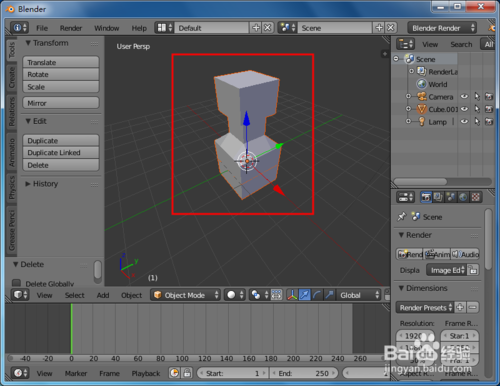500x386 pixels.
Task: Open the Blender Render engine dropdown
Action: pos(442,28)
